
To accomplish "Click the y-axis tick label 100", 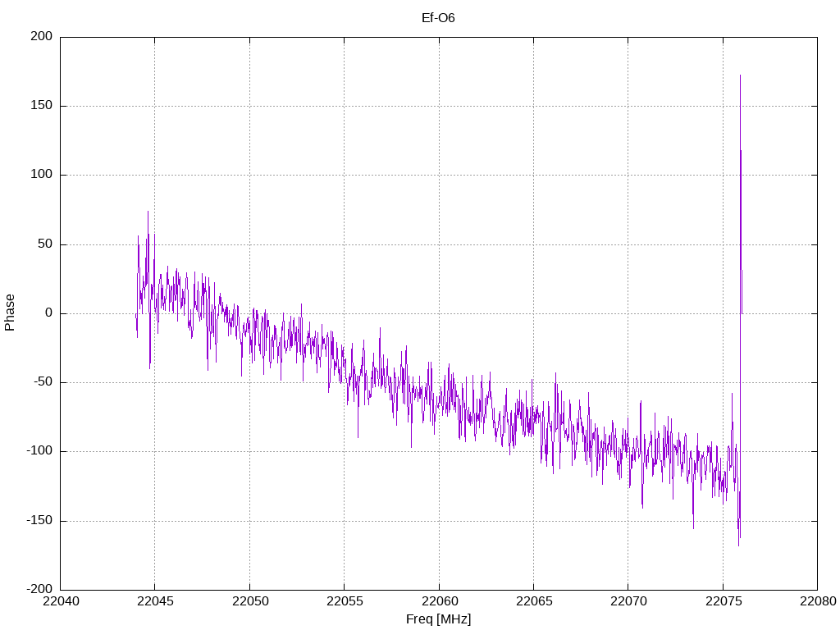I will click(x=43, y=175).
